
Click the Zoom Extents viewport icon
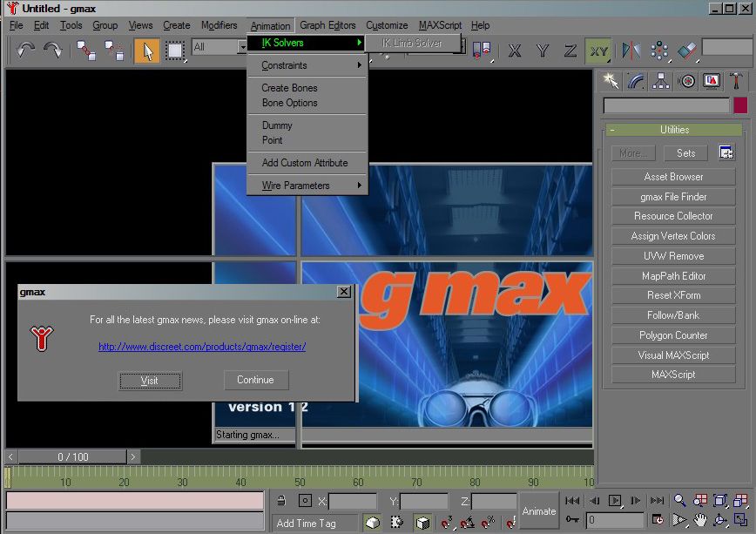tap(719, 500)
